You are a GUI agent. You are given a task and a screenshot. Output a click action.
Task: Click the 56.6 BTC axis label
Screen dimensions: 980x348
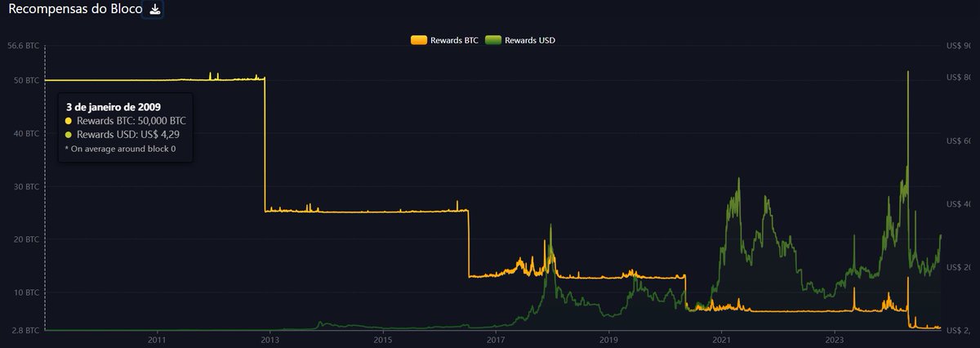click(x=22, y=46)
